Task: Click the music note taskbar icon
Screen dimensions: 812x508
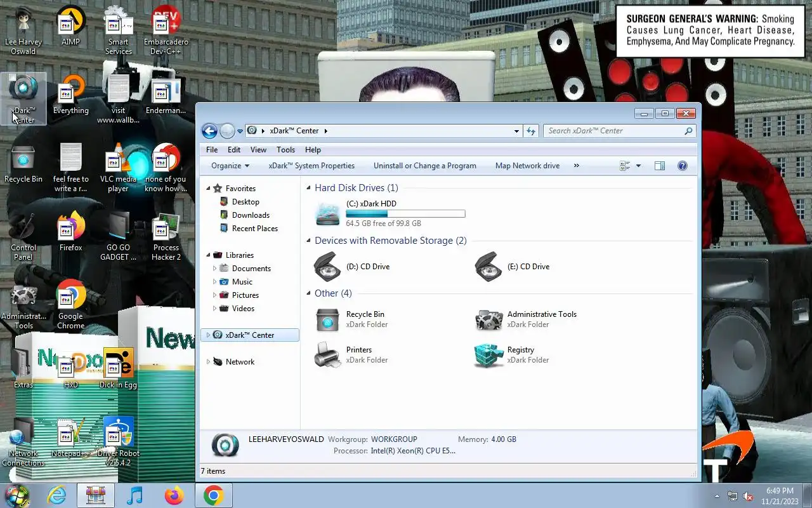Action: 135,495
